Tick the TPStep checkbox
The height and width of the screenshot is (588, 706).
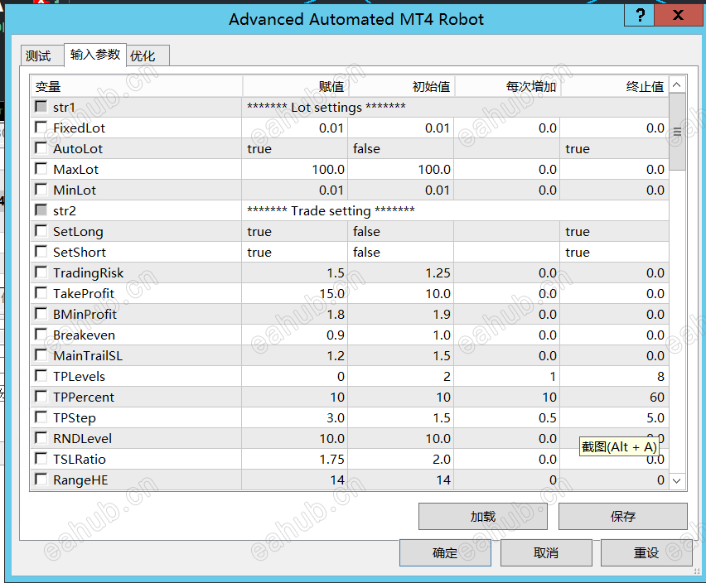pyautogui.click(x=41, y=417)
